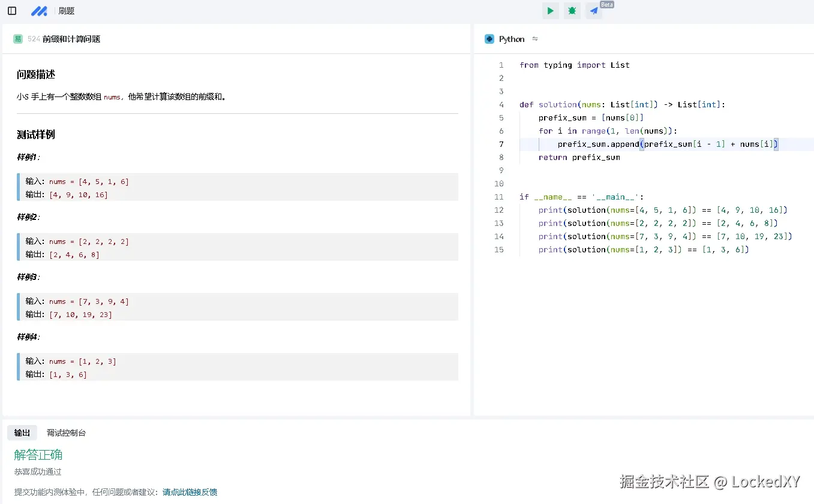The height and width of the screenshot is (504, 814).
Task: Click the MarsCode logo icon
Action: point(39,11)
